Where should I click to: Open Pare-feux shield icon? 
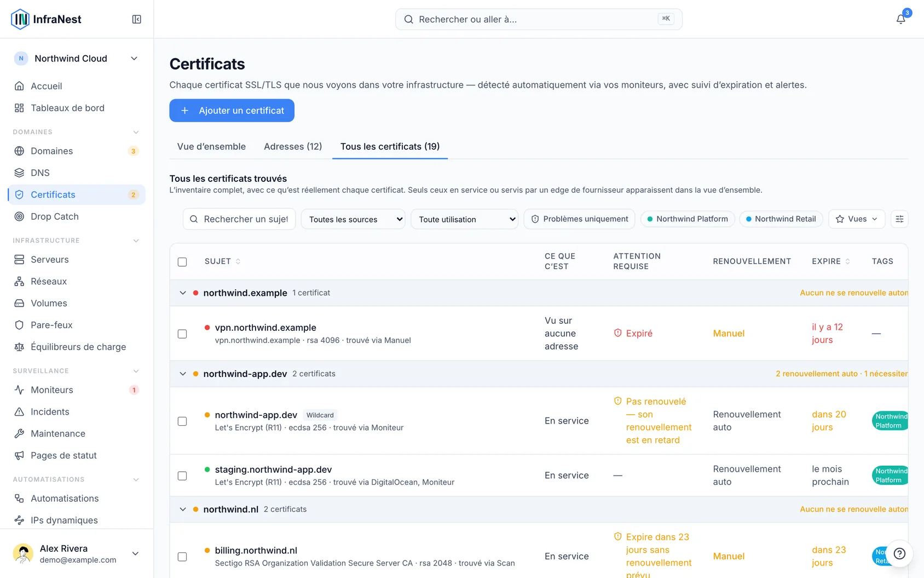pos(19,325)
